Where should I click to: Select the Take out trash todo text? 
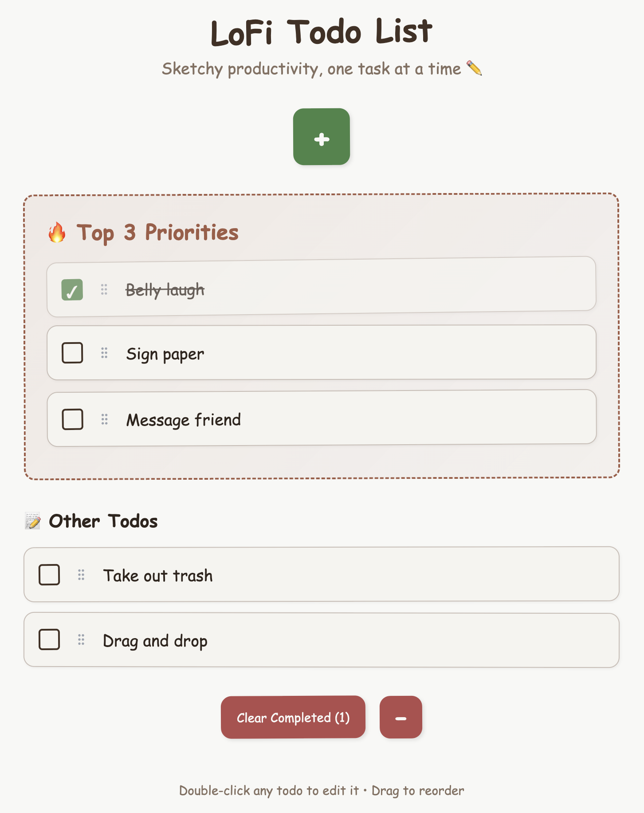pos(158,575)
